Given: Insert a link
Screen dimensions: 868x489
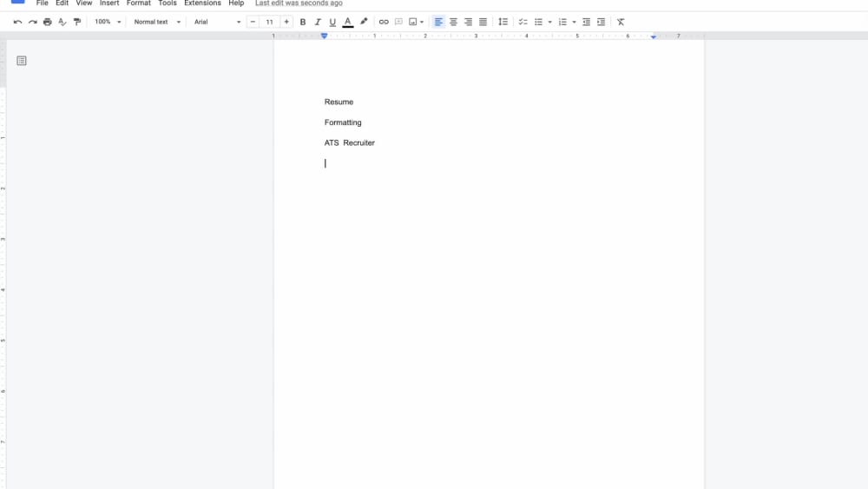Looking at the screenshot, I should point(384,23).
